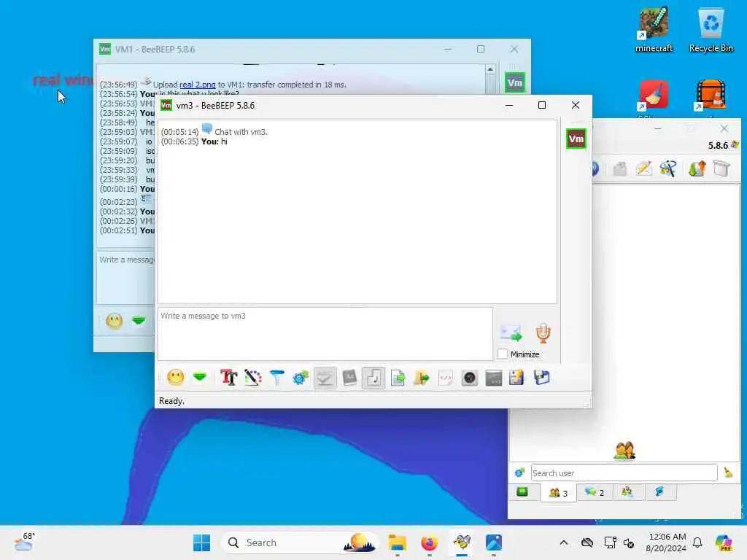Click the dark window screenshot icon
This screenshot has height=560, width=747.
tap(494, 378)
